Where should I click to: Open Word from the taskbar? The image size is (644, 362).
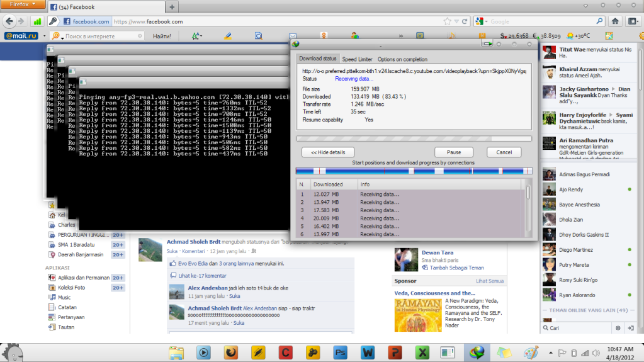pos(368,353)
